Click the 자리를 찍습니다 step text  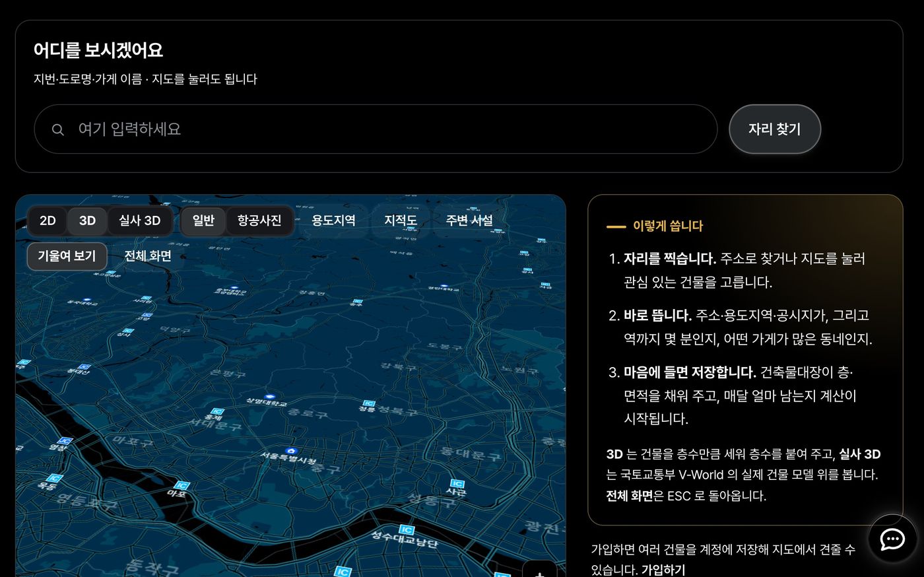click(670, 259)
